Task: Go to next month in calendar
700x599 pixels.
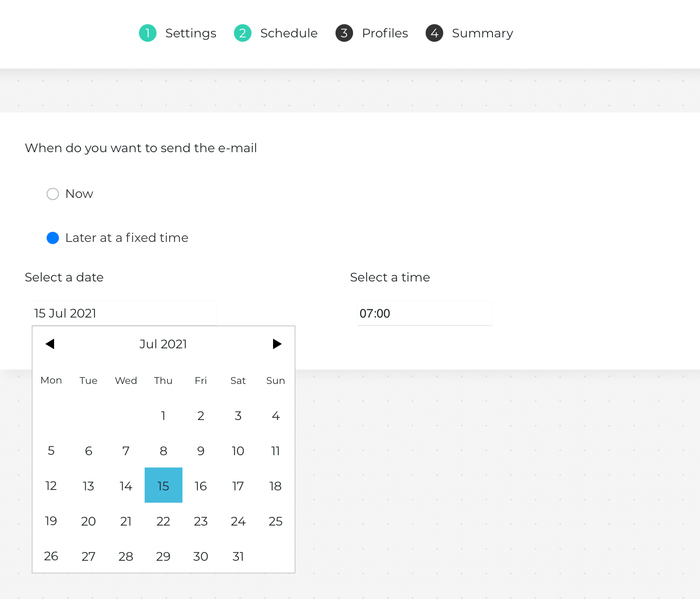Action: point(277,344)
